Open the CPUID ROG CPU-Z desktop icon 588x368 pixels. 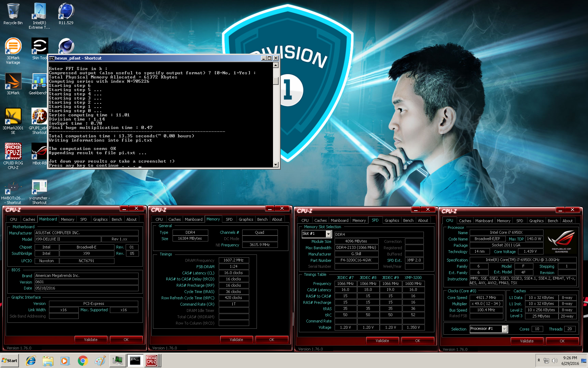point(13,156)
